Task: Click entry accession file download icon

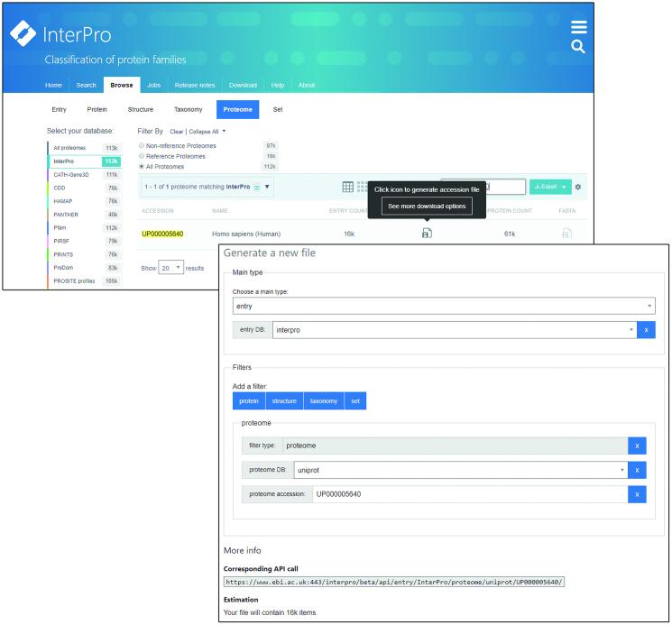Action: coord(427,234)
